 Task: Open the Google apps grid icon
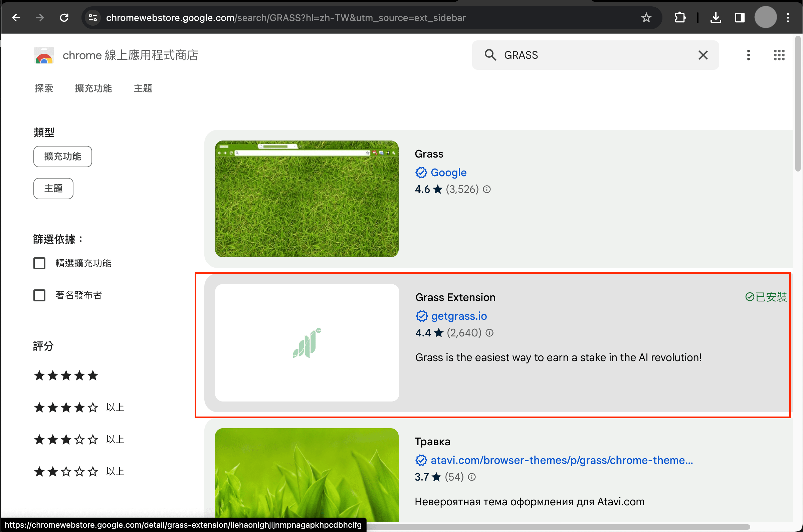(x=779, y=55)
